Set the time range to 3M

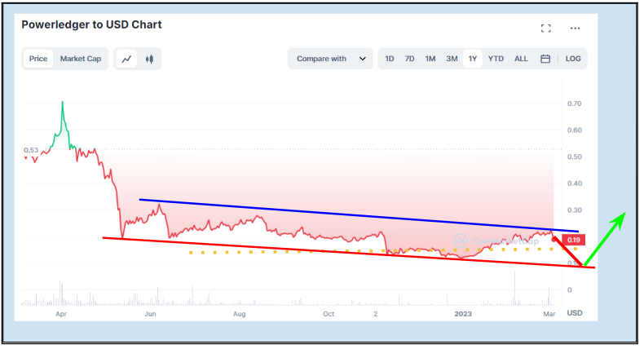(x=452, y=59)
